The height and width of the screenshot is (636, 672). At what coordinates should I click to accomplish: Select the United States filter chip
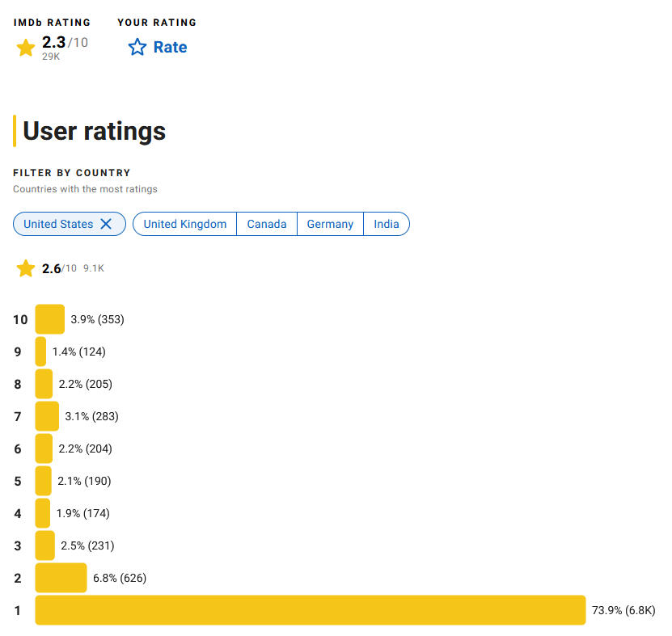(58, 224)
